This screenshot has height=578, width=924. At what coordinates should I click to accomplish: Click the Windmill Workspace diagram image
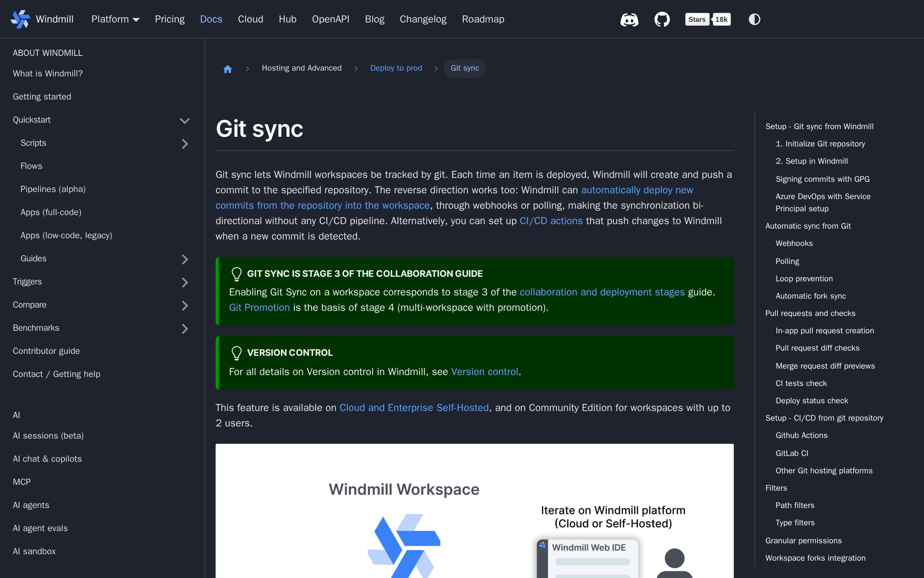475,511
